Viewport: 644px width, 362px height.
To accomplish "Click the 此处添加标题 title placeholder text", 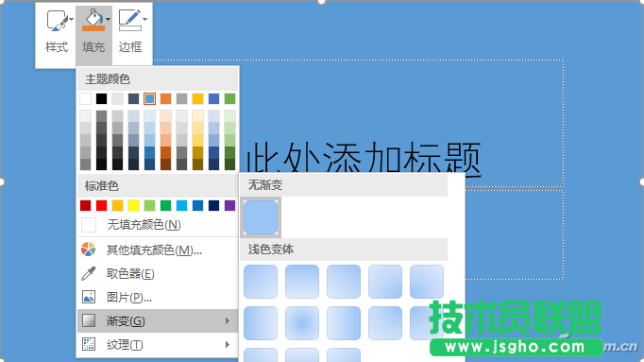I will click(x=364, y=160).
